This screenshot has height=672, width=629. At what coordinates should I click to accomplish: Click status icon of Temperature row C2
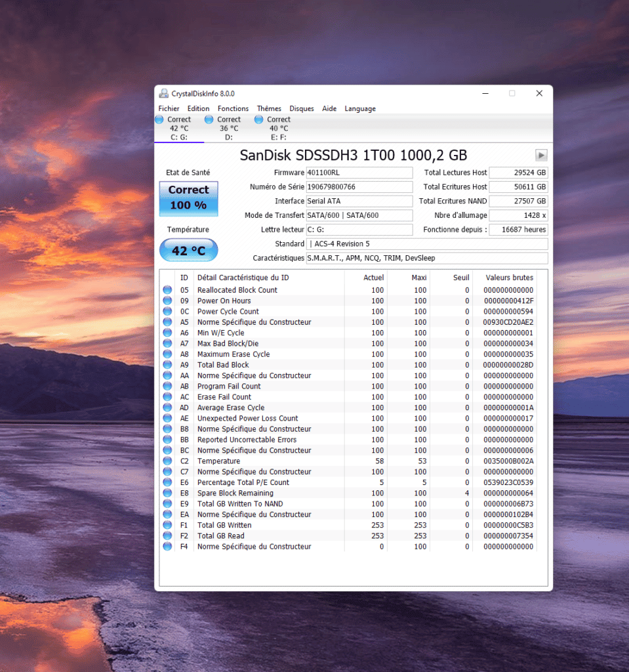(167, 461)
